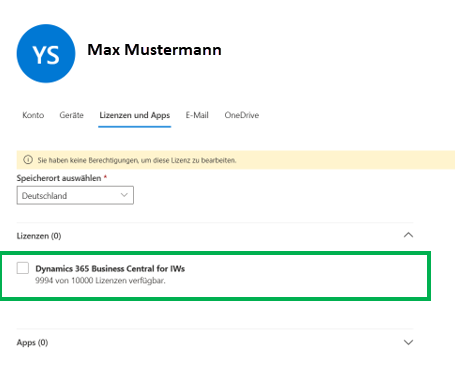Open the E-Mail tab
This screenshot has width=455, height=368.
[x=197, y=115]
